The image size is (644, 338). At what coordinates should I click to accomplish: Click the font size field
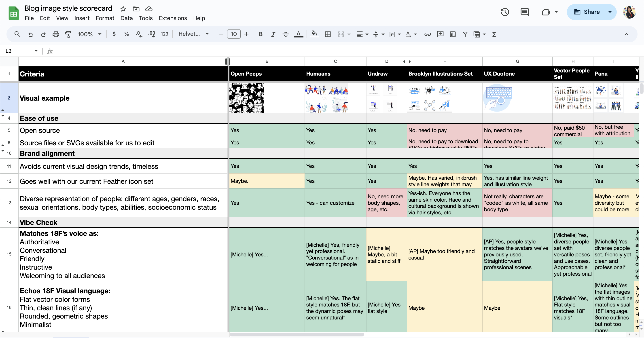tap(234, 34)
